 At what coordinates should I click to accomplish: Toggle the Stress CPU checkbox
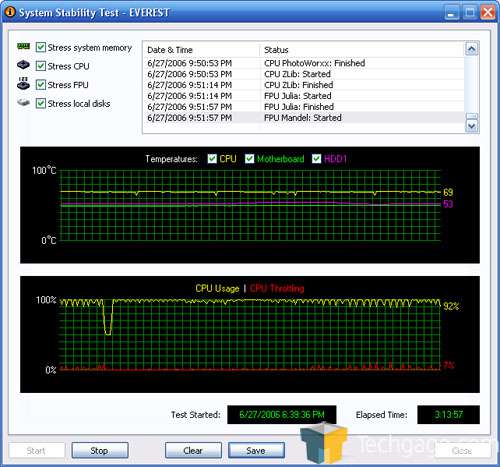41,66
